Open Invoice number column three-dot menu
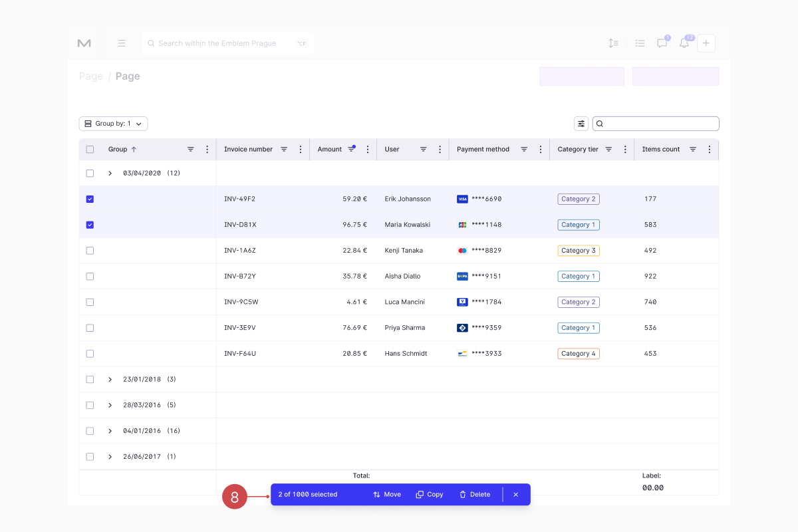The image size is (798, 532). click(x=301, y=150)
